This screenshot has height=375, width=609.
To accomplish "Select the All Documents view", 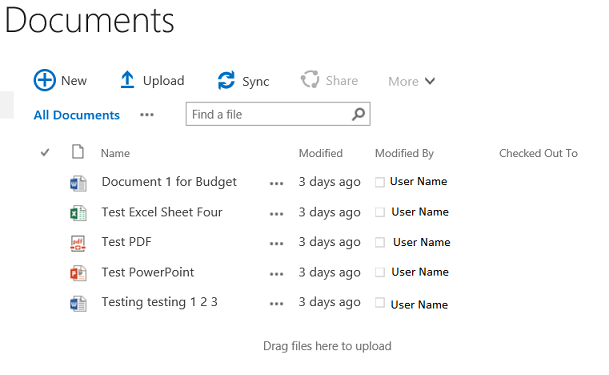I will click(x=77, y=115).
